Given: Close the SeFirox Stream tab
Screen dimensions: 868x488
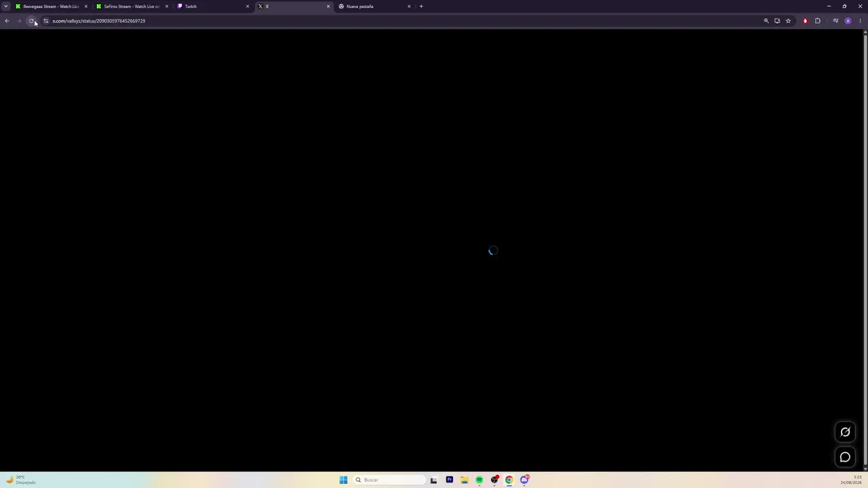Looking at the screenshot, I should pyautogui.click(x=166, y=6).
